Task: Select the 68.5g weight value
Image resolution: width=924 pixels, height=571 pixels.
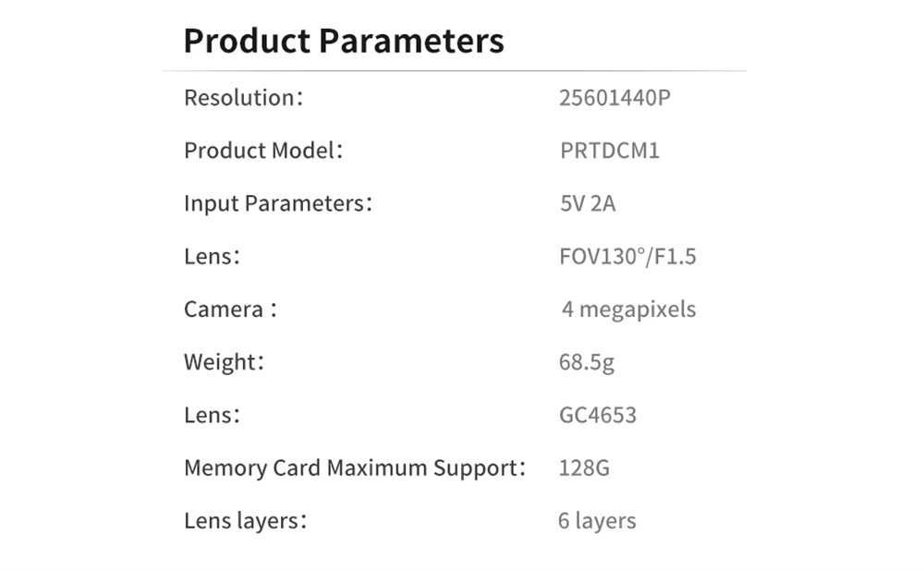Action: pos(587,362)
